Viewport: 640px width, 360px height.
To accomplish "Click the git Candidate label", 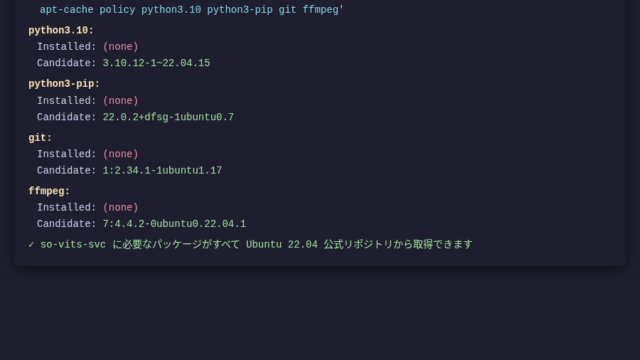I will (67, 170).
